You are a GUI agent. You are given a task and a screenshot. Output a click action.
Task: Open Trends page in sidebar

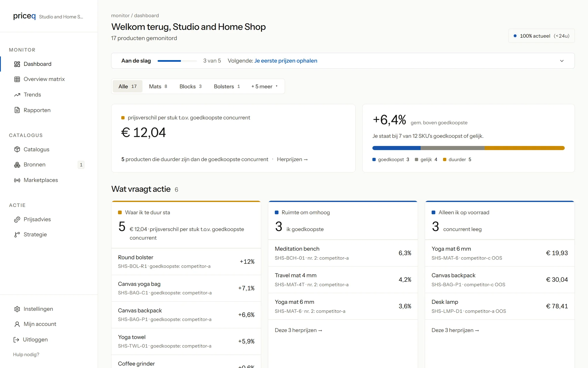(32, 95)
